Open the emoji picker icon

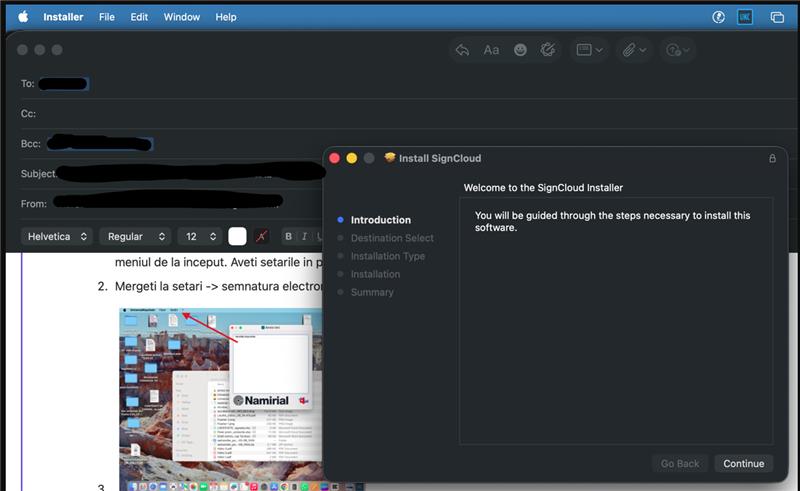point(520,50)
